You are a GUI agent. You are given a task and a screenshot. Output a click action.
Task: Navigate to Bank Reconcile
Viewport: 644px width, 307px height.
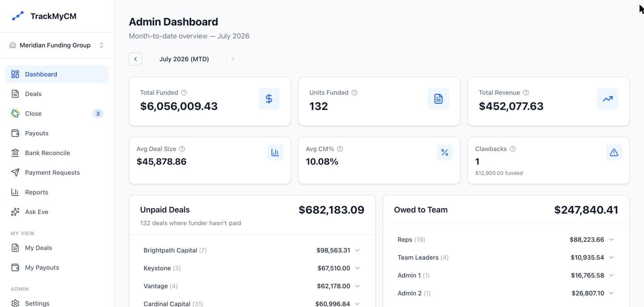click(57, 153)
